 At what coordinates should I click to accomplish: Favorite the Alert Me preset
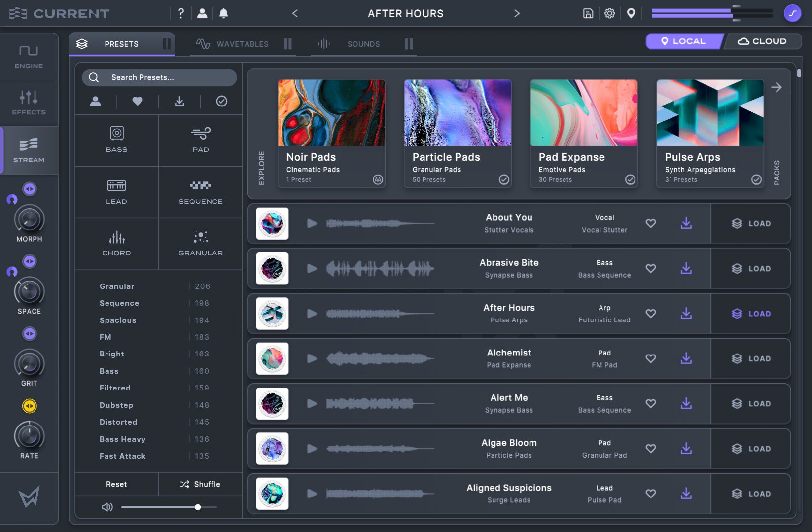651,403
